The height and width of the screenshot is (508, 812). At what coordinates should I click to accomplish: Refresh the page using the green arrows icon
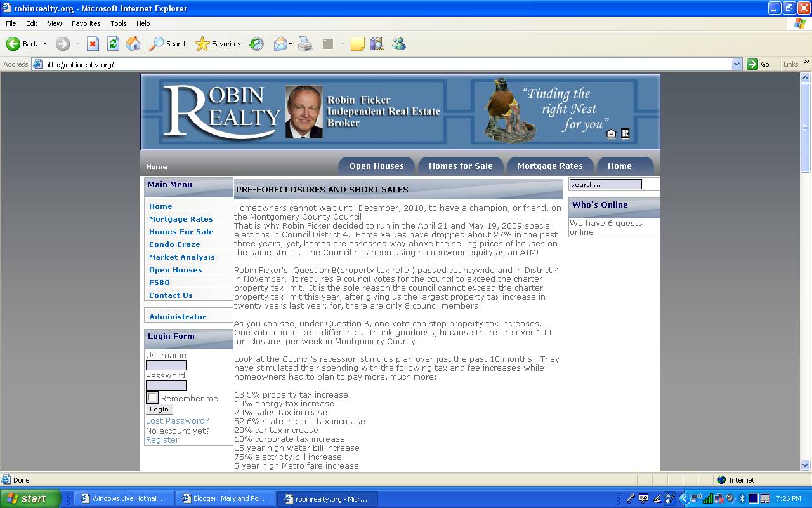click(113, 44)
